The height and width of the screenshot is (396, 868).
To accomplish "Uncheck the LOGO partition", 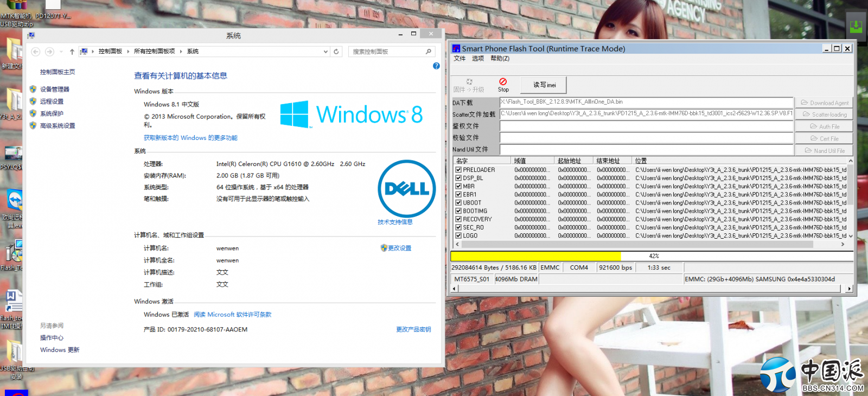I will pos(458,235).
